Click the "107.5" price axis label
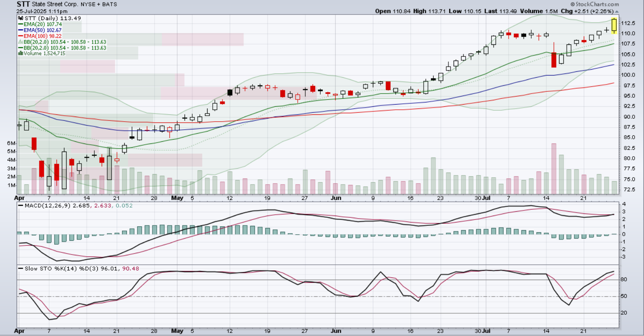 click(x=629, y=44)
